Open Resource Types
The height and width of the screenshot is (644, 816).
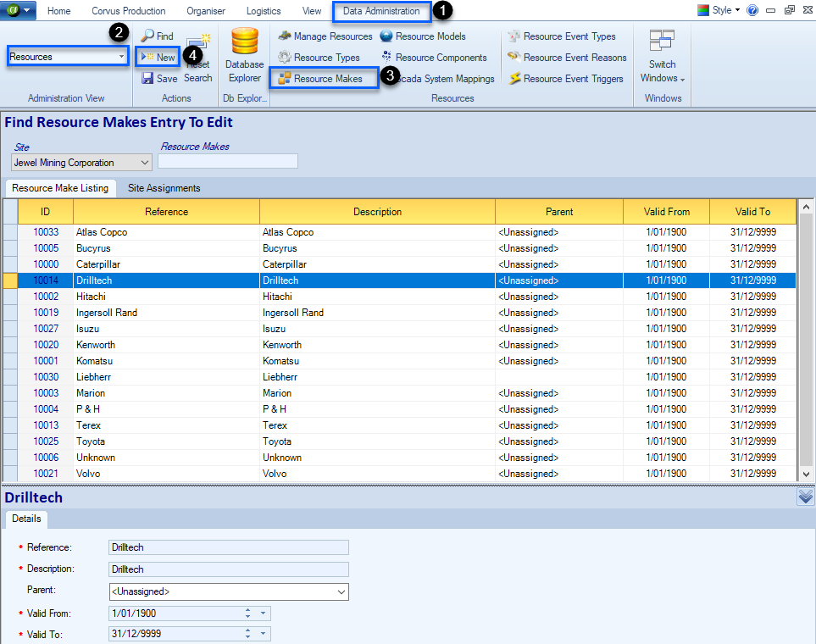[x=319, y=58]
